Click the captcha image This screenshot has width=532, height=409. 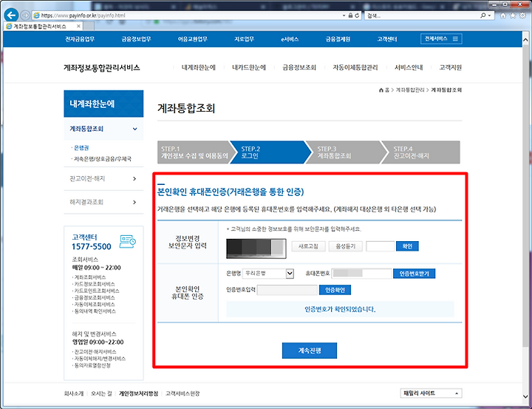tap(256, 249)
